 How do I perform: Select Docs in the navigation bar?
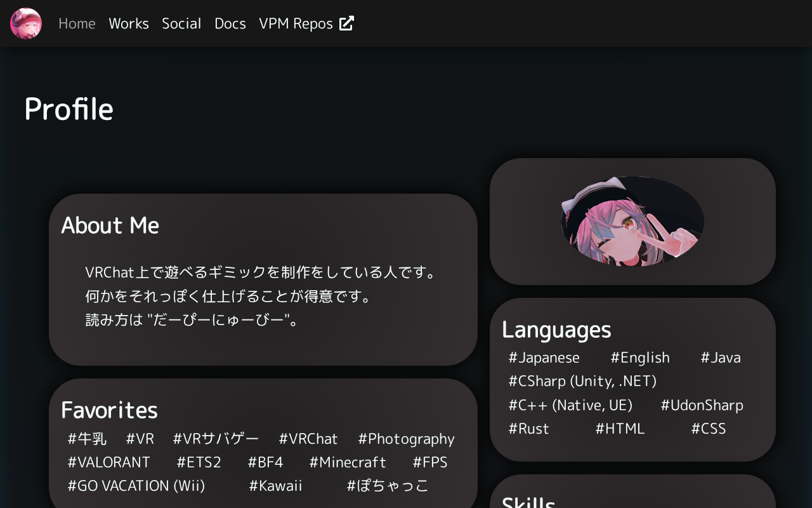230,23
